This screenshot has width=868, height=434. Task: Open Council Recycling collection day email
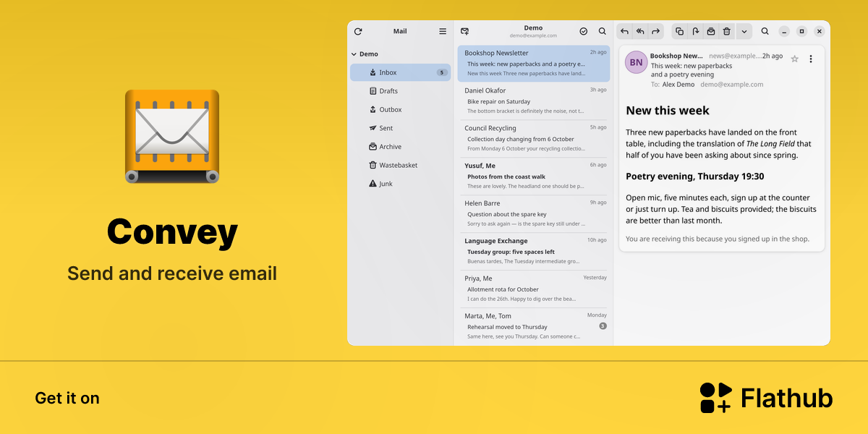tap(534, 139)
